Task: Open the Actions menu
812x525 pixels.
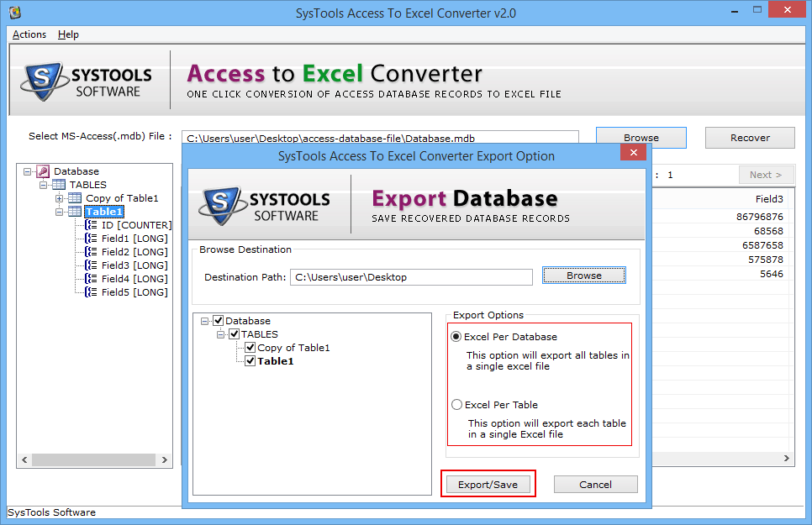Action: tap(29, 34)
